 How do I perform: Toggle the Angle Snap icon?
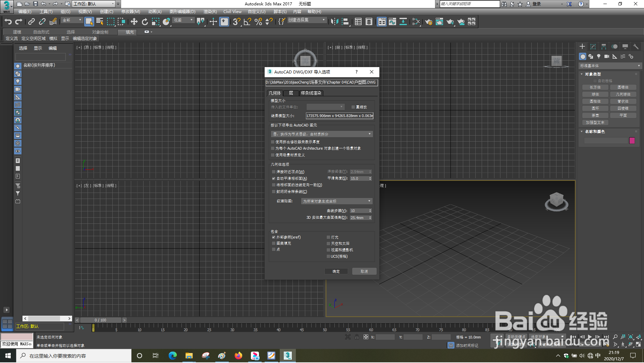tap(248, 22)
